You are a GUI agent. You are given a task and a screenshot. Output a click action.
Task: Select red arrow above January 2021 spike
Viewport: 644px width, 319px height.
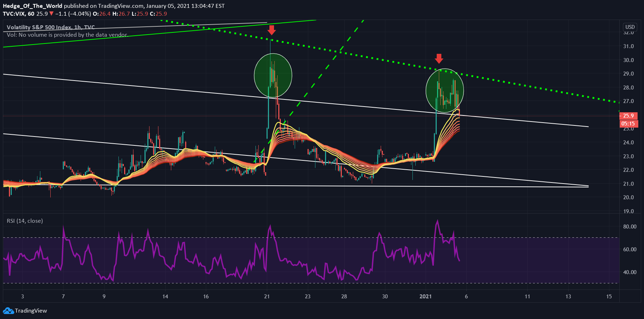pos(439,59)
